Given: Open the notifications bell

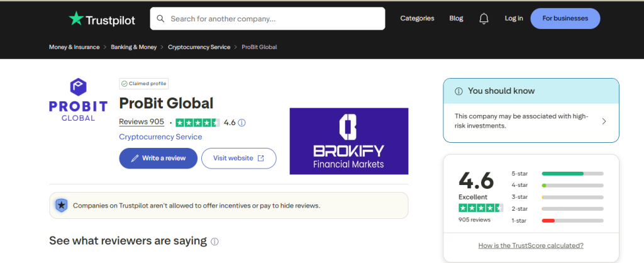Looking at the screenshot, I should 484,18.
